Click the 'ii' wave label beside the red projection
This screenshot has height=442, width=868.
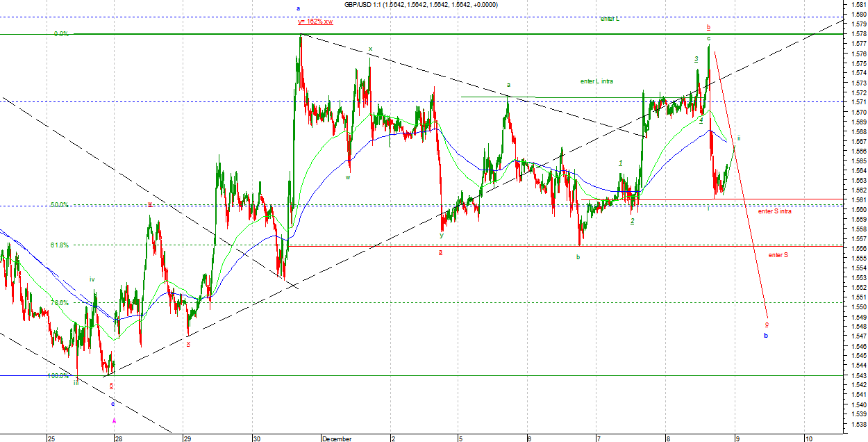tap(739, 138)
